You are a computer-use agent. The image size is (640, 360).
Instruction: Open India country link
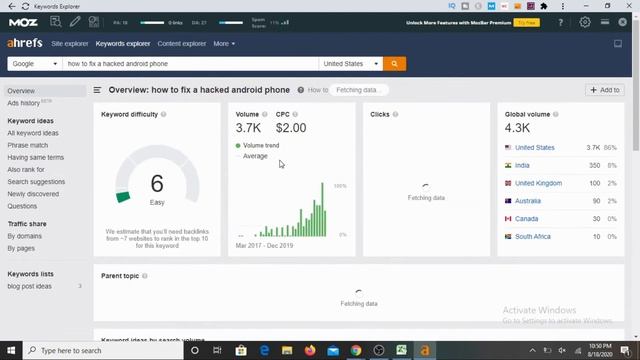point(522,165)
